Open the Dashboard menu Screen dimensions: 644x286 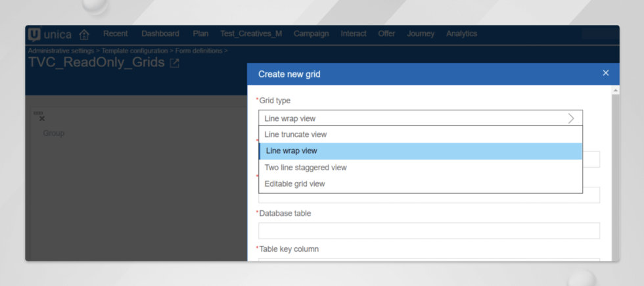(x=160, y=34)
